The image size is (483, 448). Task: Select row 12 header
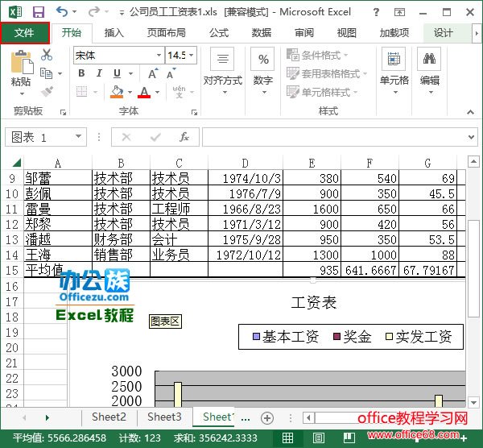12,224
